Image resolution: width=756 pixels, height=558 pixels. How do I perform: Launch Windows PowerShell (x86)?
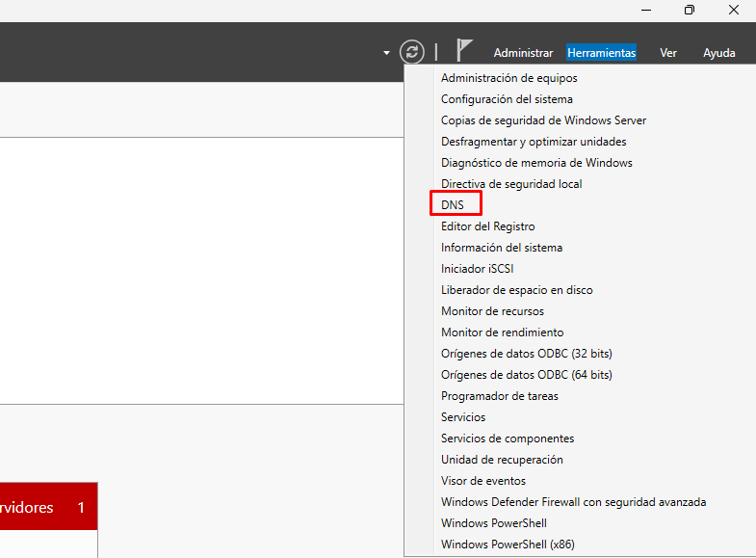point(508,545)
